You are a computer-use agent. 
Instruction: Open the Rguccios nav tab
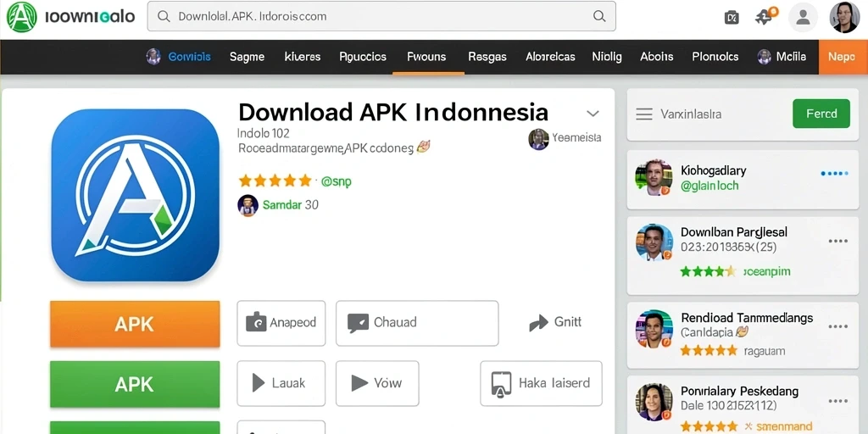[363, 57]
